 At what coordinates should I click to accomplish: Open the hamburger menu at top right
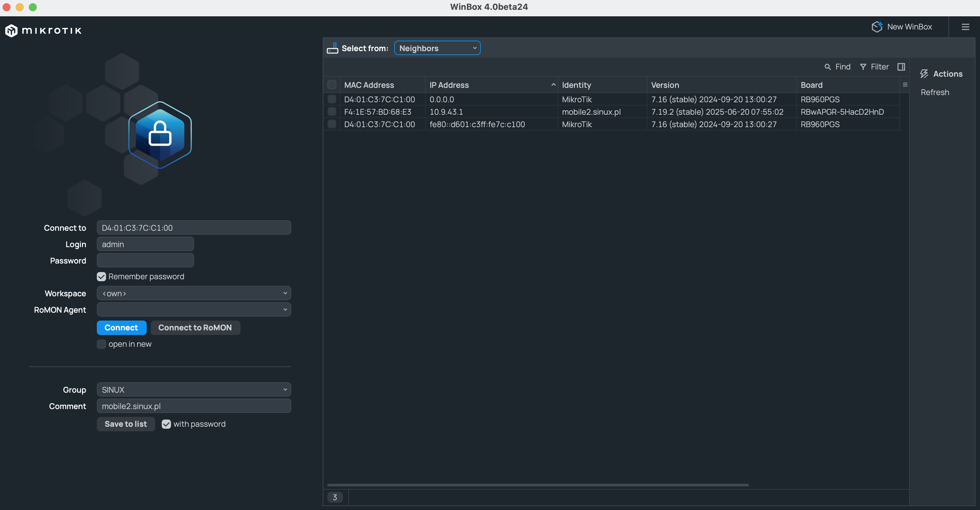coord(965,27)
